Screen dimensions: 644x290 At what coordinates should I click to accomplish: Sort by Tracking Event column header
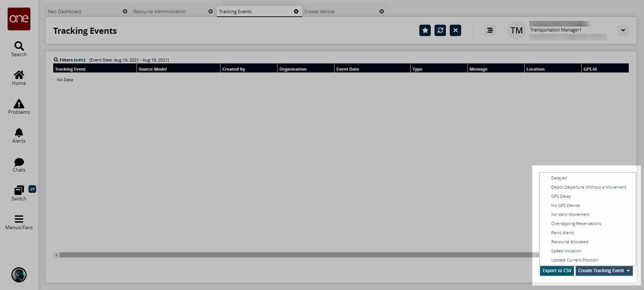tap(95, 68)
